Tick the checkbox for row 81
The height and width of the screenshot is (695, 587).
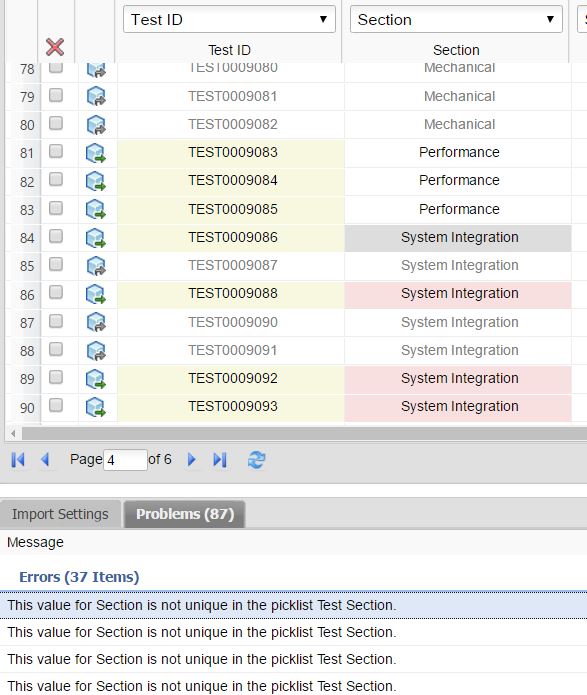click(x=56, y=151)
